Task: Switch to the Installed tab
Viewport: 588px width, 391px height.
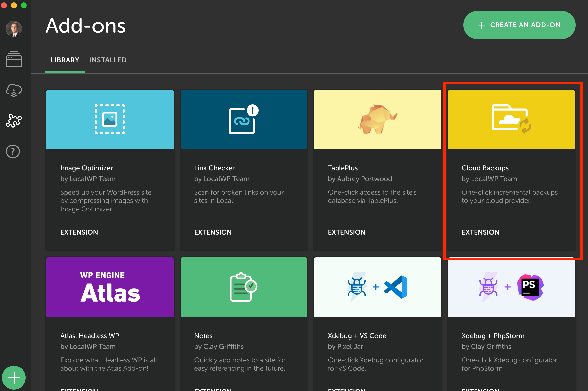Action: pyautogui.click(x=108, y=60)
